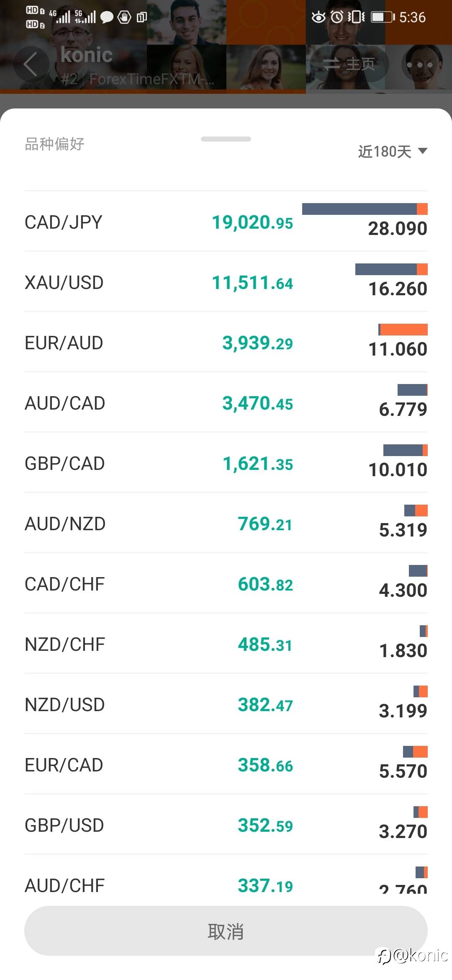
Task: Tap the konic profile name
Action: tap(87, 55)
